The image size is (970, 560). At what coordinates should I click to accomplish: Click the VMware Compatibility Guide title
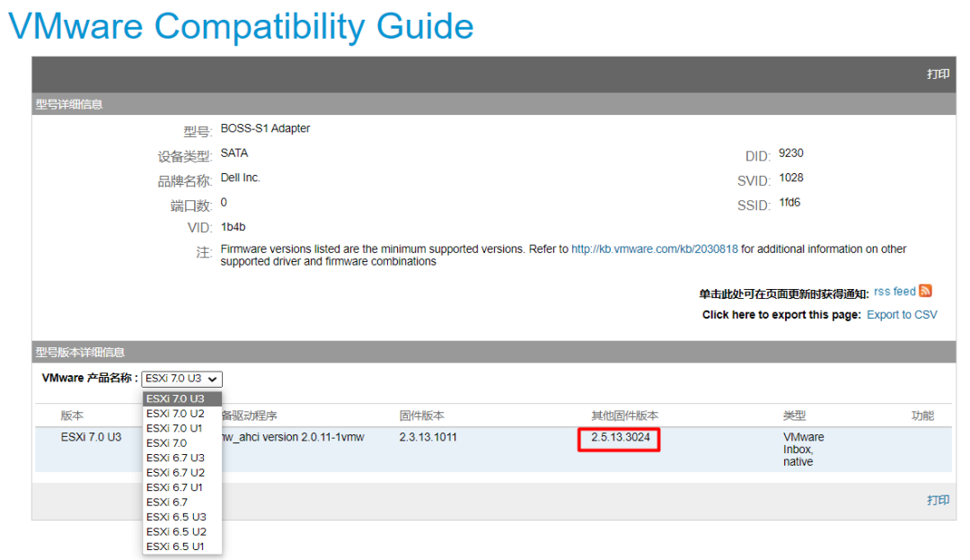[241, 27]
